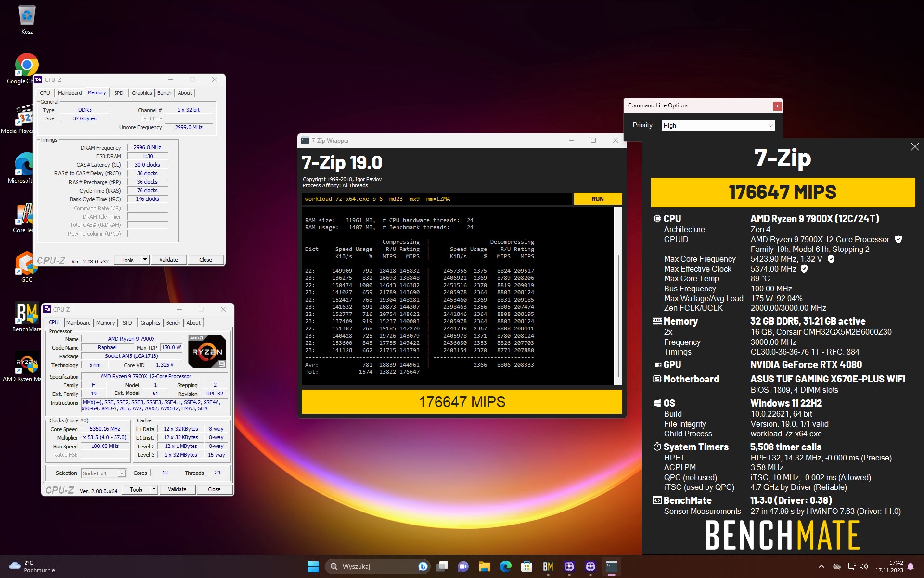This screenshot has height=578, width=924.
Task: Open network settings from the system tray
Action: tap(852, 566)
